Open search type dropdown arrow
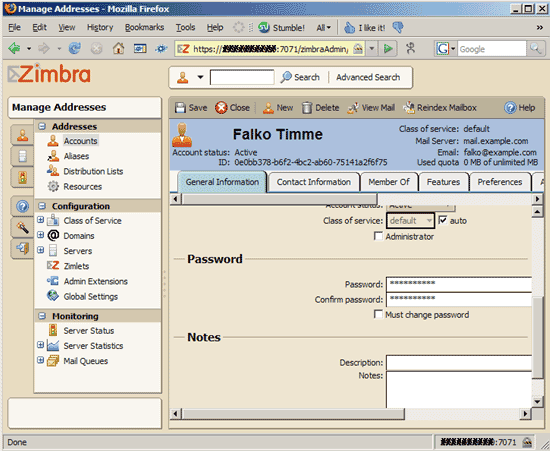This screenshot has width=550, height=451. [200, 77]
